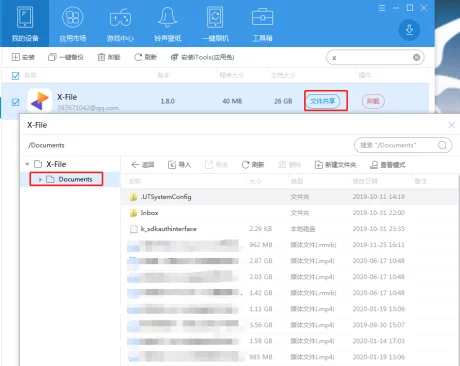
Task: Sort files by the 类型 type column
Action: [x=297, y=181]
